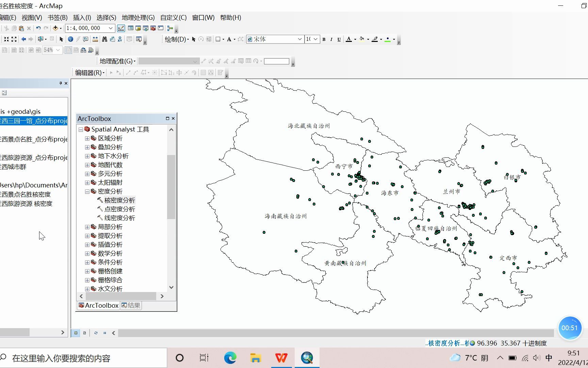Open the Python window icon

161,28
